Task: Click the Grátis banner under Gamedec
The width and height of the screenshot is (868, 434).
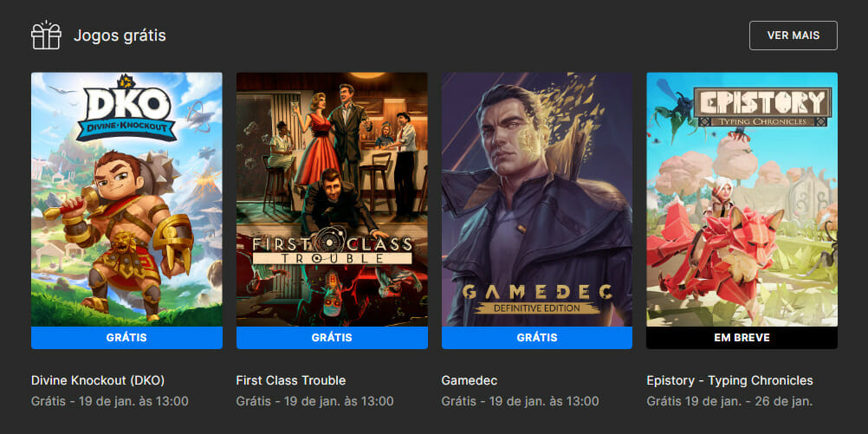Action: (x=537, y=338)
